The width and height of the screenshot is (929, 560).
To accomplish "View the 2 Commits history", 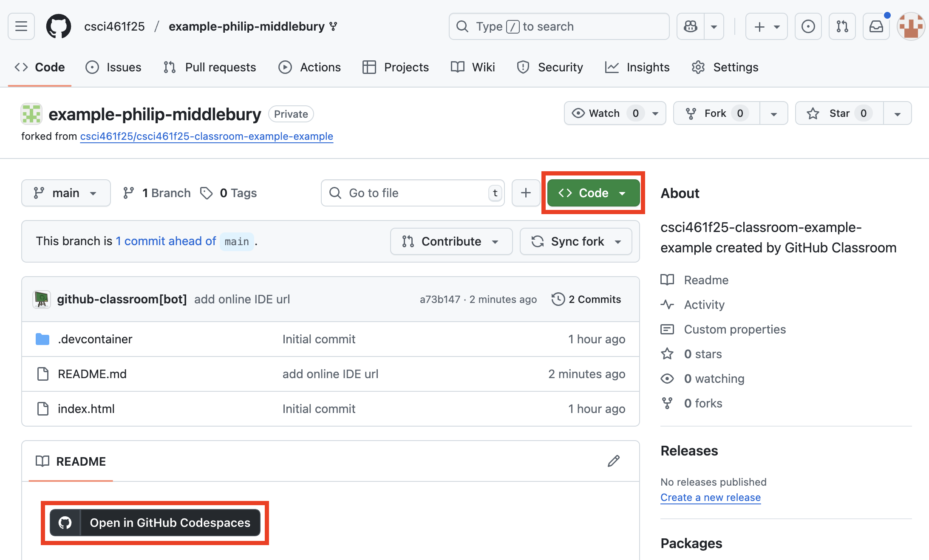I will (x=586, y=299).
